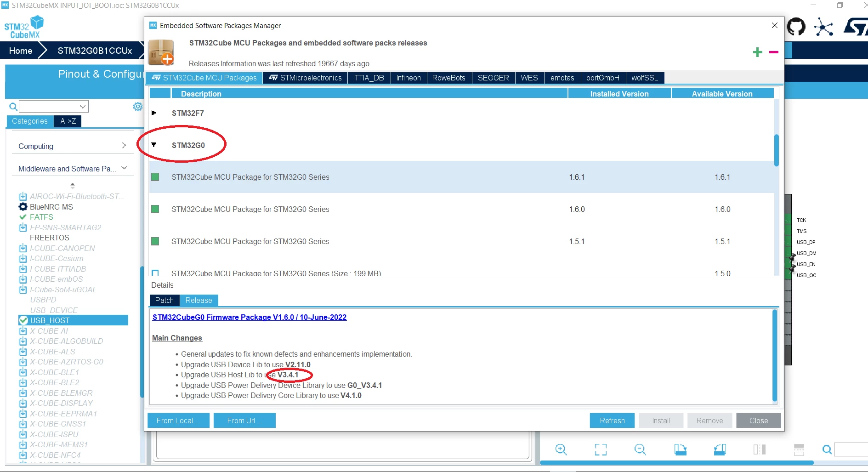
Task: Click the STM32CubeMX logo
Action: tap(24, 28)
